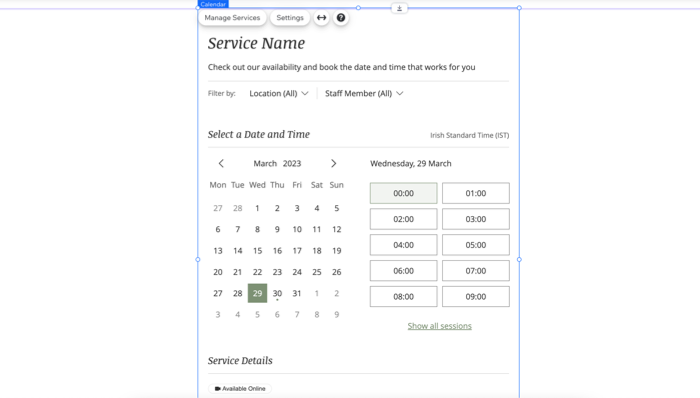Click the Service Name heading
Screen dimensions: 700x398
click(256, 43)
